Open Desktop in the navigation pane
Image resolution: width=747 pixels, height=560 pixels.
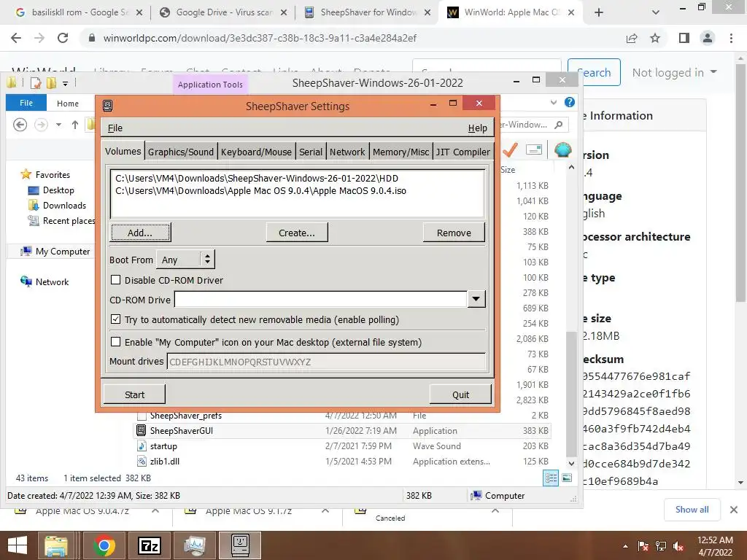(x=58, y=190)
